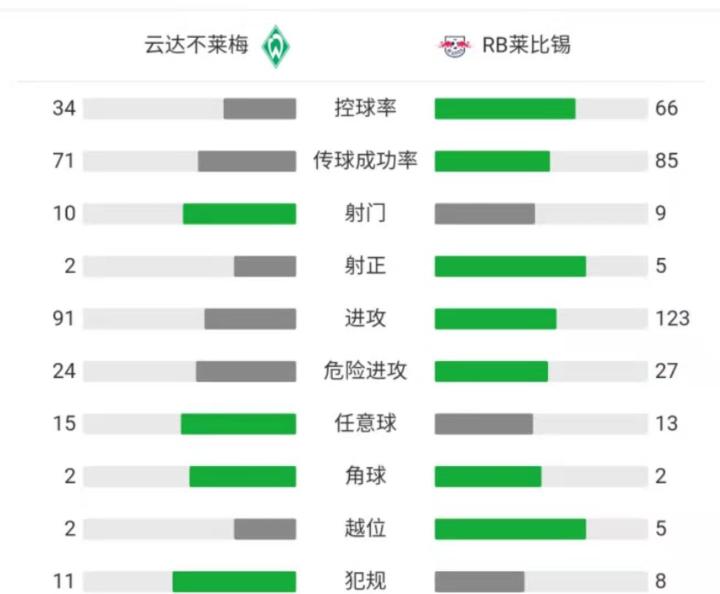Click the 危险进攻 dangerous attacks label

click(365, 371)
